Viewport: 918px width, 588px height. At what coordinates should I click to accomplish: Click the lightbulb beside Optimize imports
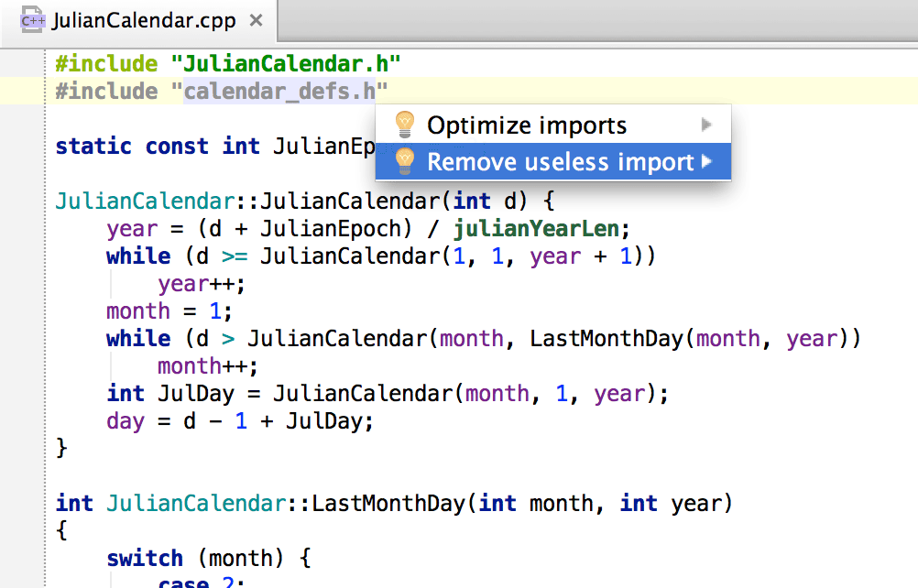(x=404, y=125)
